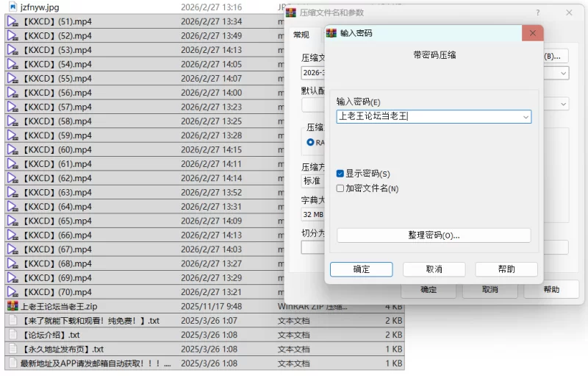Image resolution: width=588 pixels, height=376 pixels.
Task: Open the password history dropdown arrow
Action: pyautogui.click(x=526, y=117)
